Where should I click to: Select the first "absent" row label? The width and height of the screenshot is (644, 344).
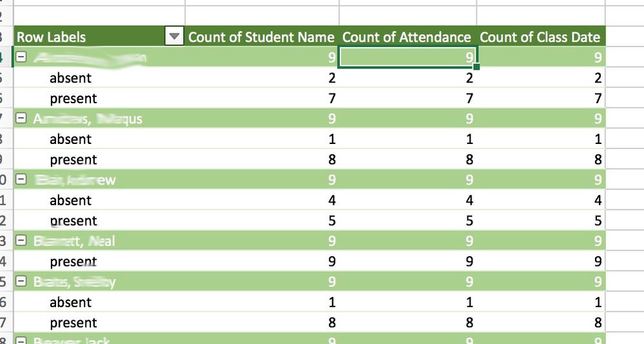(x=70, y=78)
